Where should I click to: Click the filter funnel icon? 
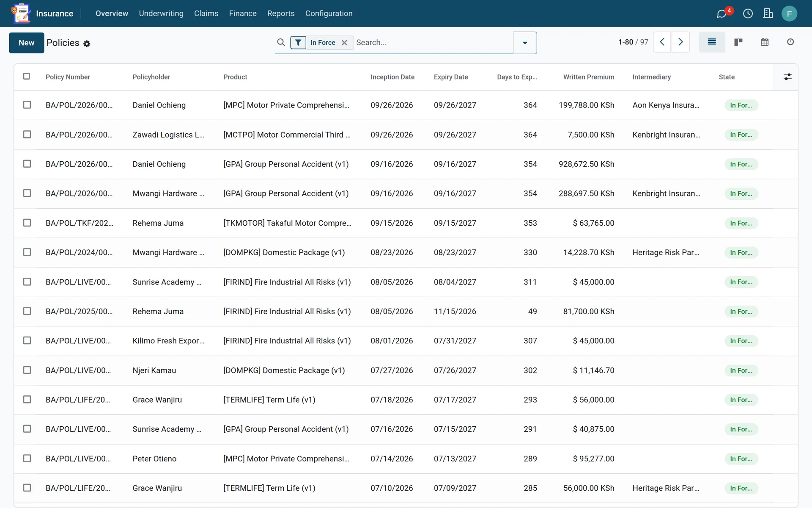click(x=298, y=42)
